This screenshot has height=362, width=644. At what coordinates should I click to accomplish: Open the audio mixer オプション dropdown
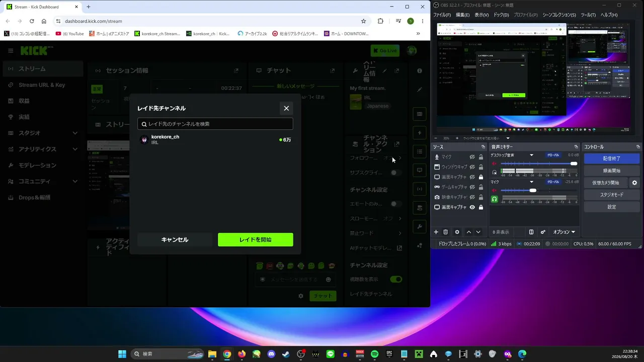564,232
